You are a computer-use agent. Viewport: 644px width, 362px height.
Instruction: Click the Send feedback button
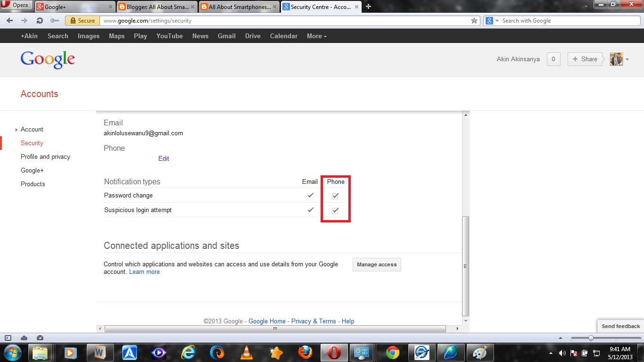(x=620, y=326)
